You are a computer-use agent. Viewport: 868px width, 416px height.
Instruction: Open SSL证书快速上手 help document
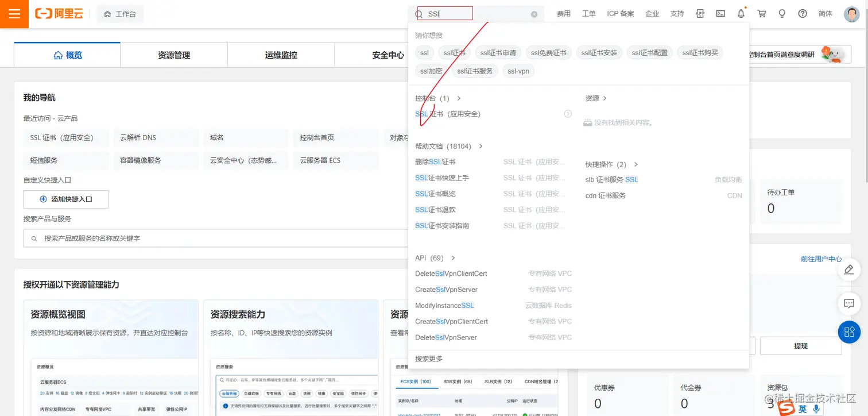point(442,178)
